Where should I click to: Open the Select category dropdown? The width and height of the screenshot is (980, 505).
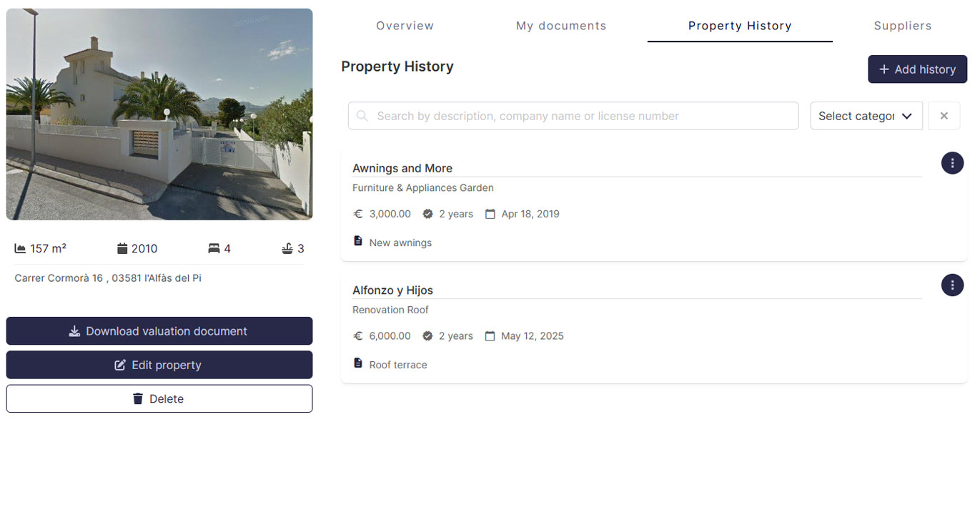[866, 116]
